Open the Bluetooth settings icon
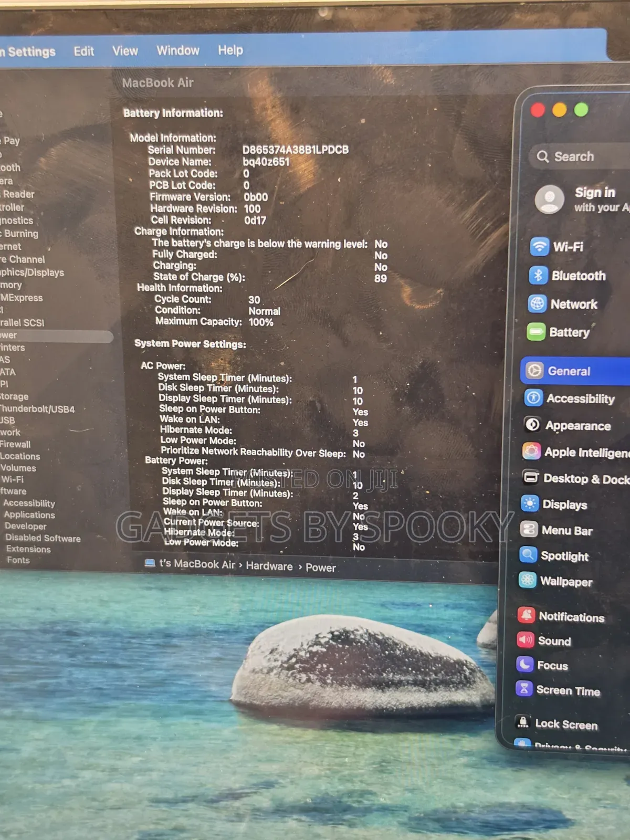The image size is (630, 840). click(538, 275)
